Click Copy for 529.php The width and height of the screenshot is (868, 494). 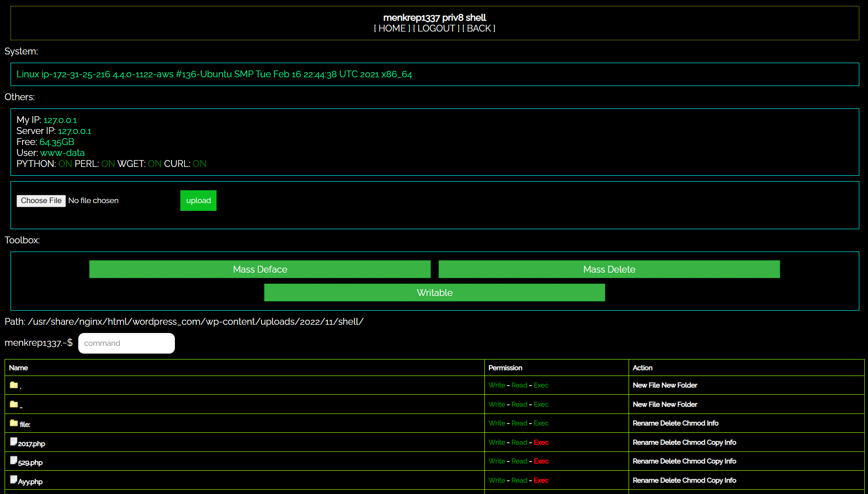coord(715,461)
